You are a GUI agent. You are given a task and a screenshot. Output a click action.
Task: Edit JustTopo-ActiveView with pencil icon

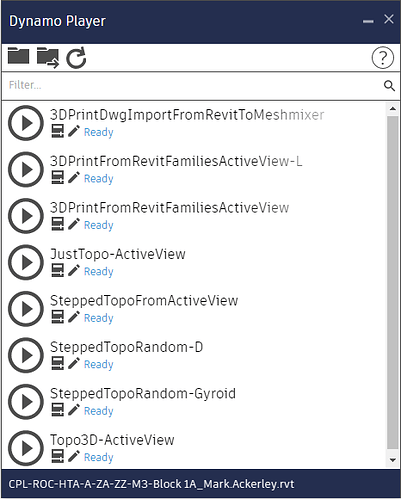(x=74, y=270)
